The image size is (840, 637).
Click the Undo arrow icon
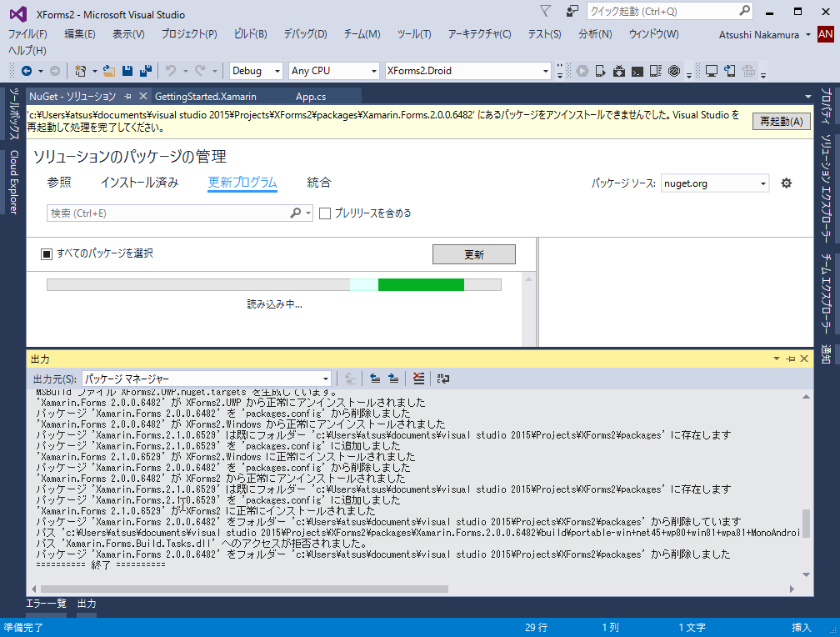pyautogui.click(x=171, y=71)
